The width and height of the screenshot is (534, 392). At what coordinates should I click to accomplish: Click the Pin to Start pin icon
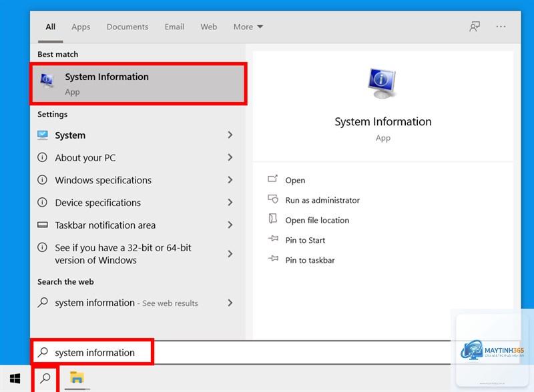click(x=273, y=239)
